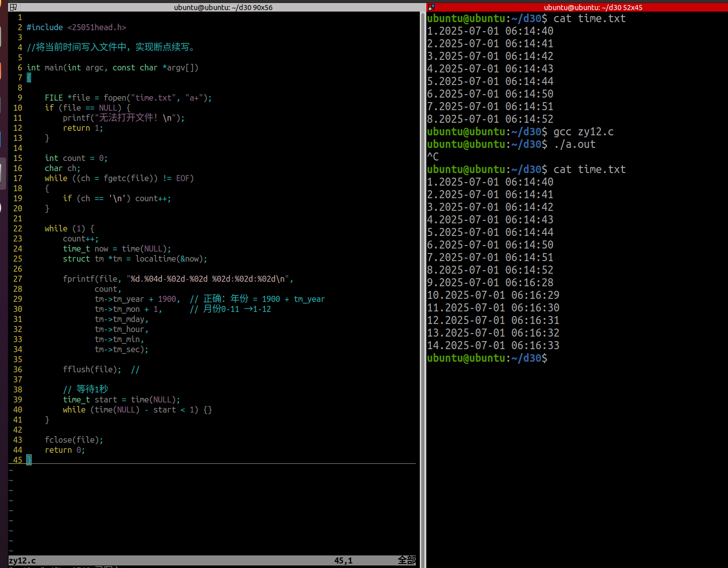Image resolution: width=728 pixels, height=568 pixels.
Task: Click the topmost gray icon in the Ubuntu dock
Action: [x=2, y=35]
